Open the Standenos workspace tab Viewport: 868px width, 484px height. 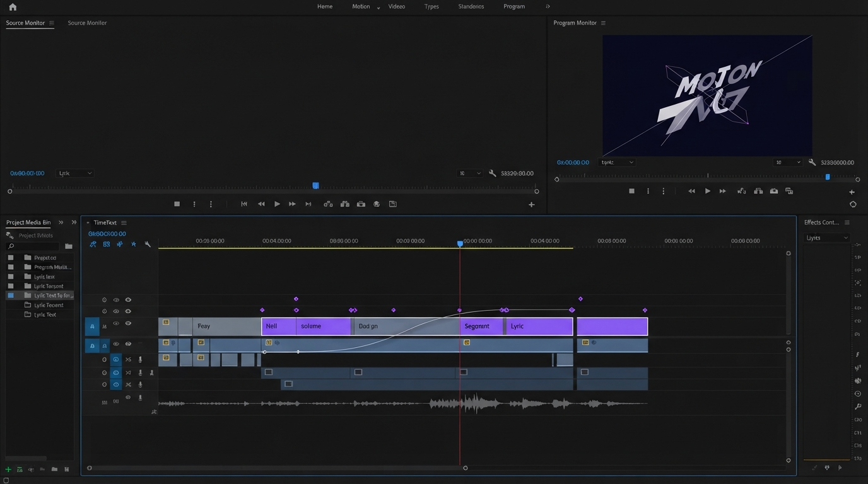(x=471, y=6)
